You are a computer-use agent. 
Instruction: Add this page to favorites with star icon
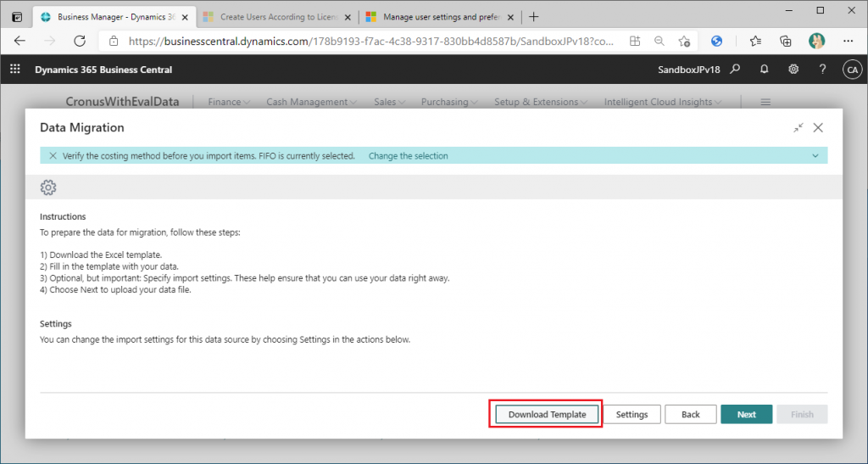(684, 41)
